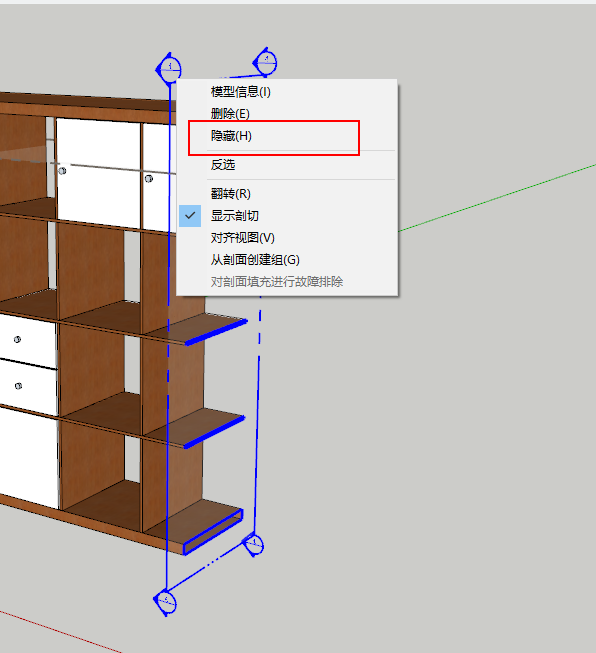Click the section symbol beside the bottom shelf
Image resolution: width=596 pixels, height=653 pixels.
254,544
